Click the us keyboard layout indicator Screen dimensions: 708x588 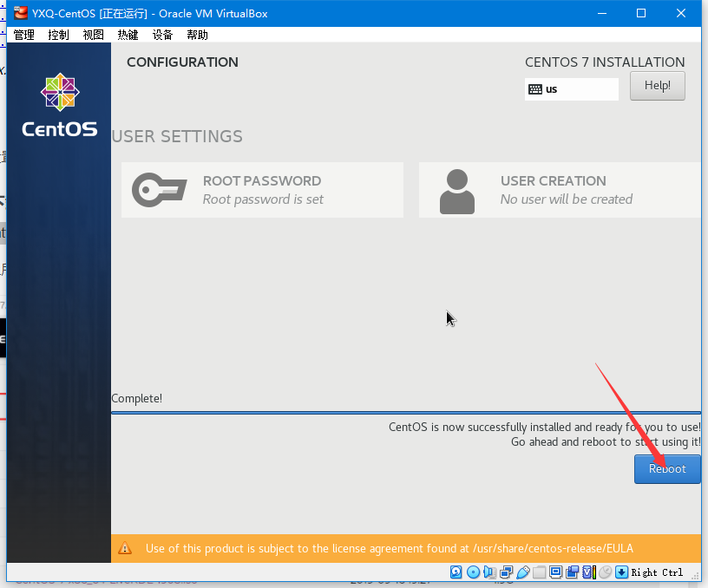point(571,89)
